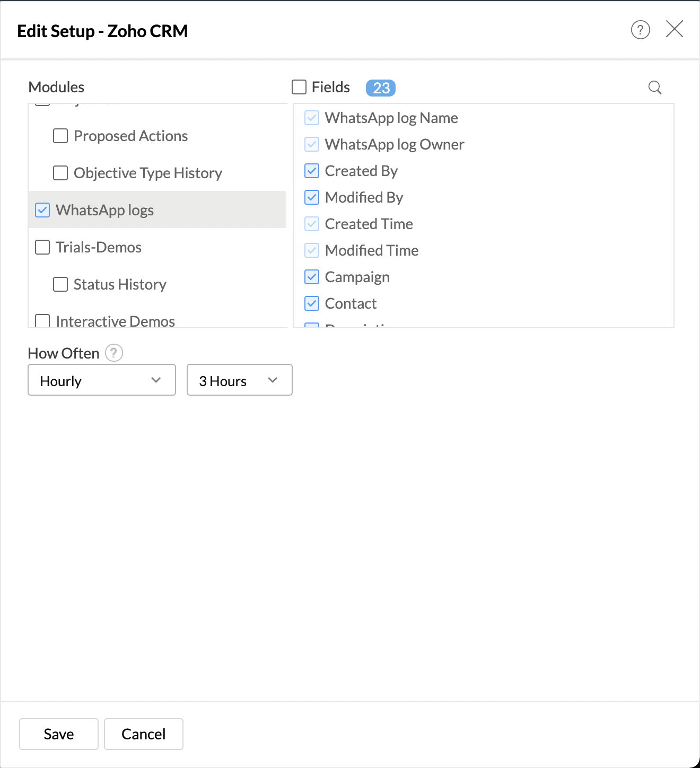Screen dimensions: 700x768
Task: Cancel editing the setup
Action: 144,734
